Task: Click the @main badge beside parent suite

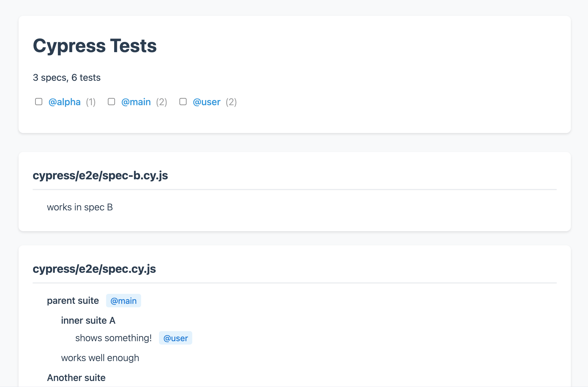Action: pyautogui.click(x=124, y=301)
